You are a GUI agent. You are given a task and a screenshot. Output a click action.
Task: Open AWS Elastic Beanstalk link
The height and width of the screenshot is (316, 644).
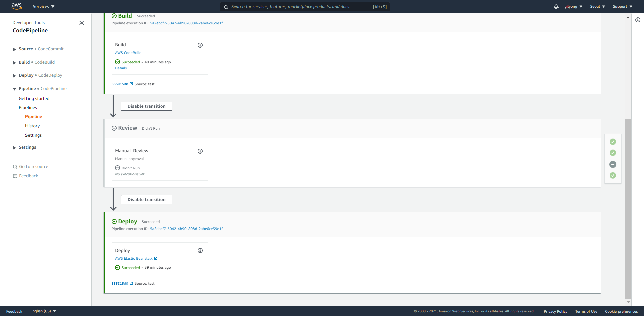134,258
